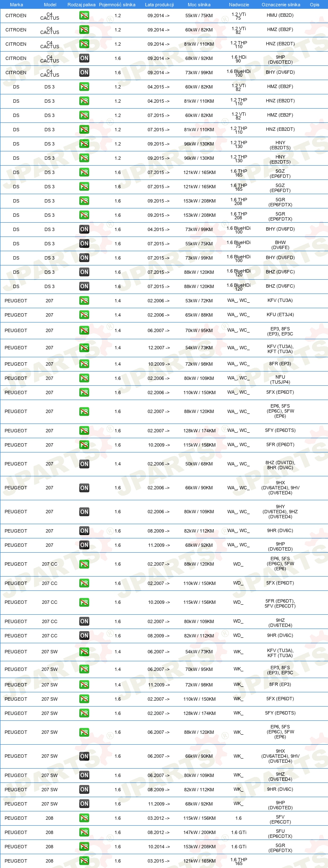328x868 pixels.
Task: Click petrol icon in Peugeot 207 12.2007 row
Action: point(84,348)
